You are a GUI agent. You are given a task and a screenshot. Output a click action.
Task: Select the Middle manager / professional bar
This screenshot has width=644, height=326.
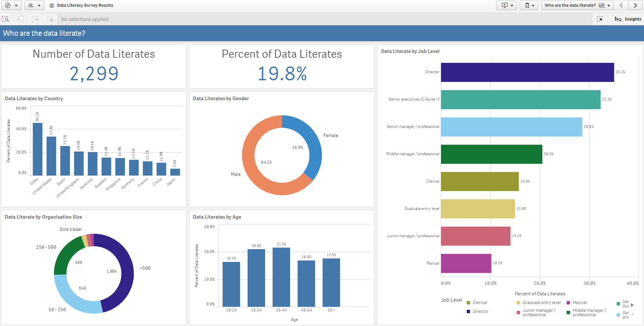[492, 154]
